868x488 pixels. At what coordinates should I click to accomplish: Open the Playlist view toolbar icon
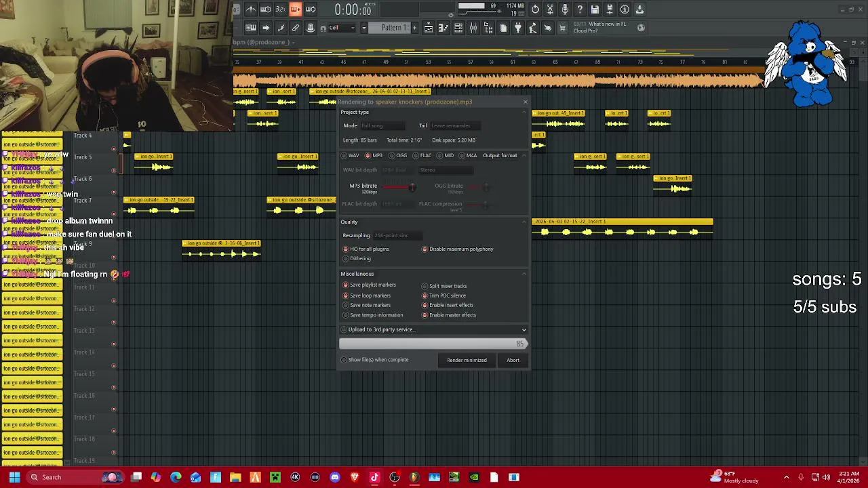tap(428, 28)
